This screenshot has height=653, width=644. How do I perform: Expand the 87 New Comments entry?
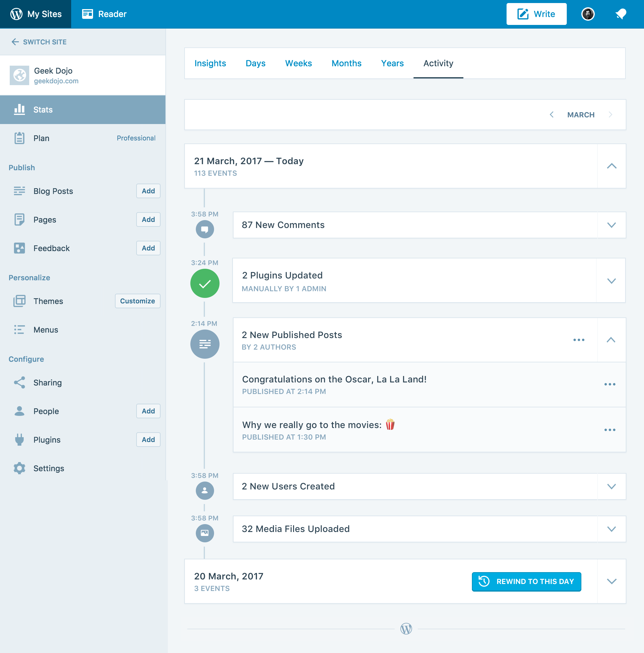point(611,225)
